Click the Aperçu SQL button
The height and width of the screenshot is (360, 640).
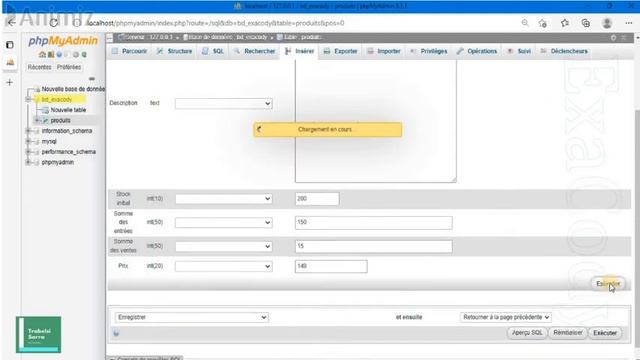tap(527, 333)
